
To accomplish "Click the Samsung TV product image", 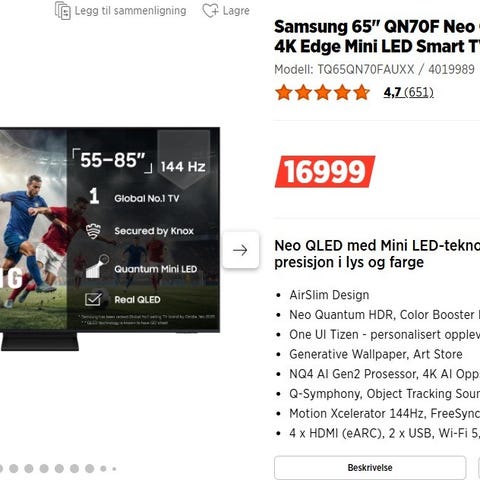I will point(110,239).
